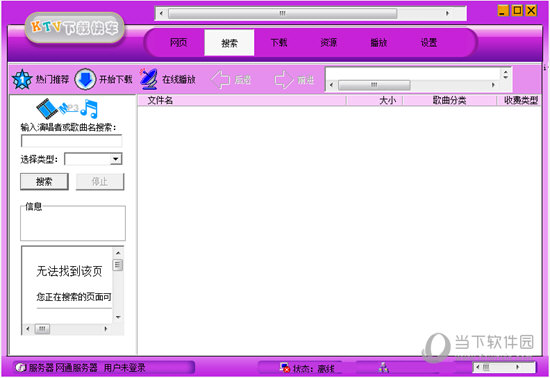
Task: Click the 停止 button
Action: tap(100, 182)
